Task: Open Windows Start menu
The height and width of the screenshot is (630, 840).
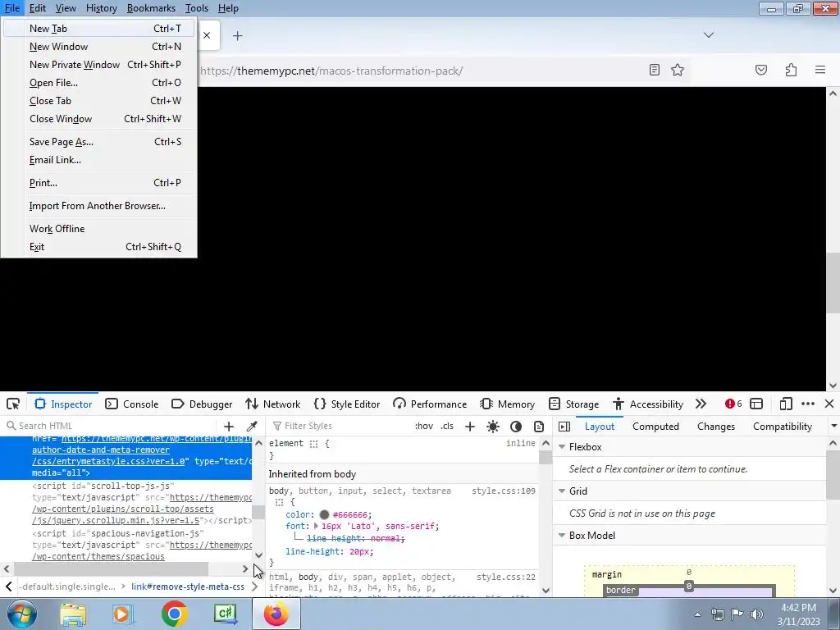Action: click(21, 614)
